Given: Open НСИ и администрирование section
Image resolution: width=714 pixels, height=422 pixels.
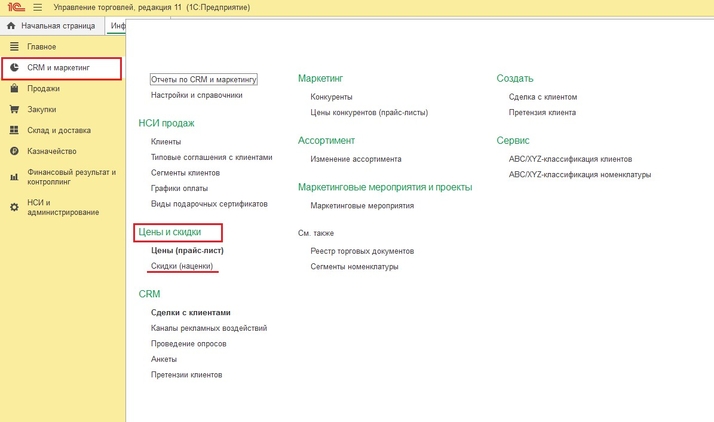Looking at the screenshot, I should tap(63, 207).
